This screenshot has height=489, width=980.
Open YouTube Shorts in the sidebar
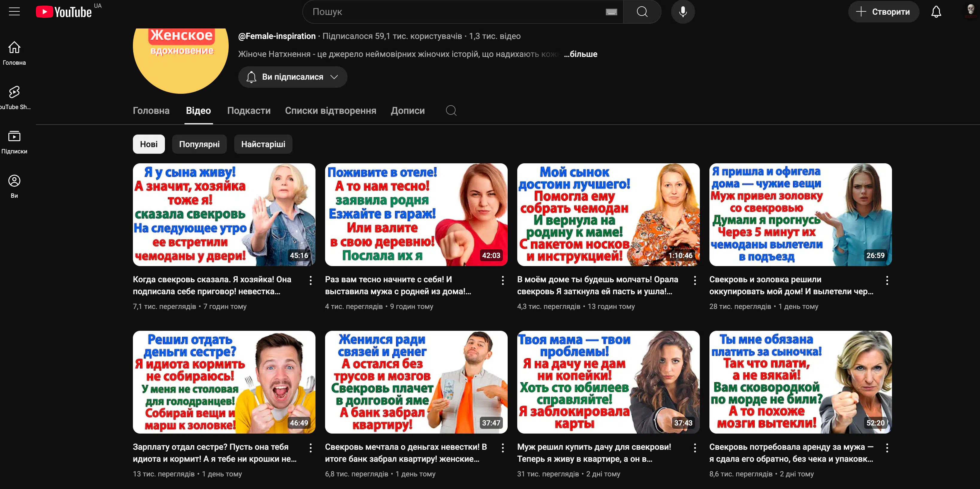(14, 97)
